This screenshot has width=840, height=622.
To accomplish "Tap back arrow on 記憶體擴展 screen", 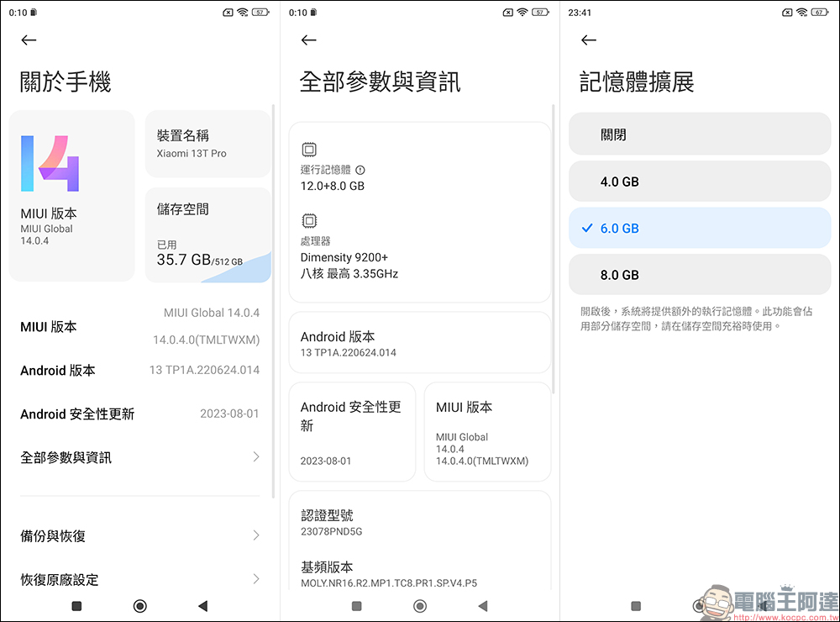I will [589, 40].
